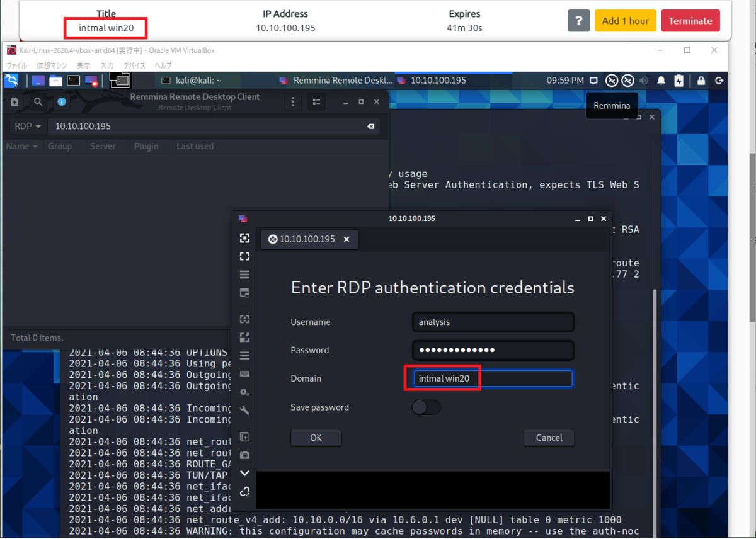Viewport: 756px width, 539px height.
Task: Open the ヘルプ menu in VirtualBox
Action: click(x=163, y=65)
